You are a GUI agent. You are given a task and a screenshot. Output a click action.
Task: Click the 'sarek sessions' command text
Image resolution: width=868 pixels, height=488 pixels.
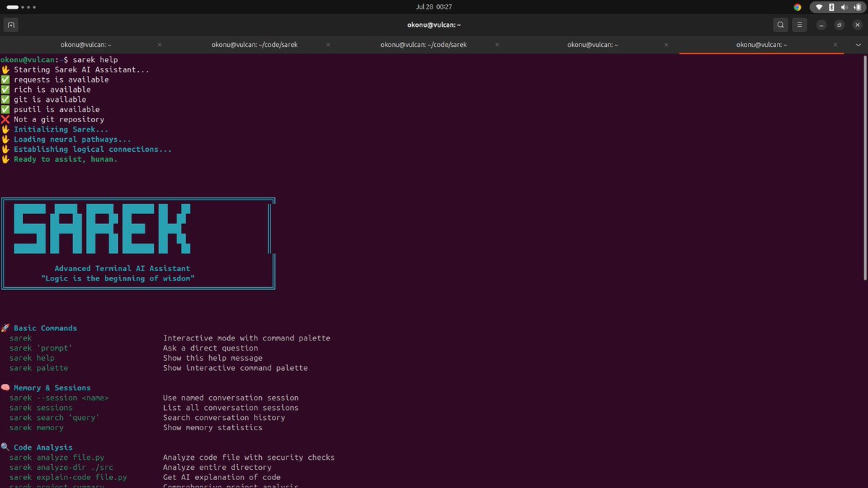point(41,408)
